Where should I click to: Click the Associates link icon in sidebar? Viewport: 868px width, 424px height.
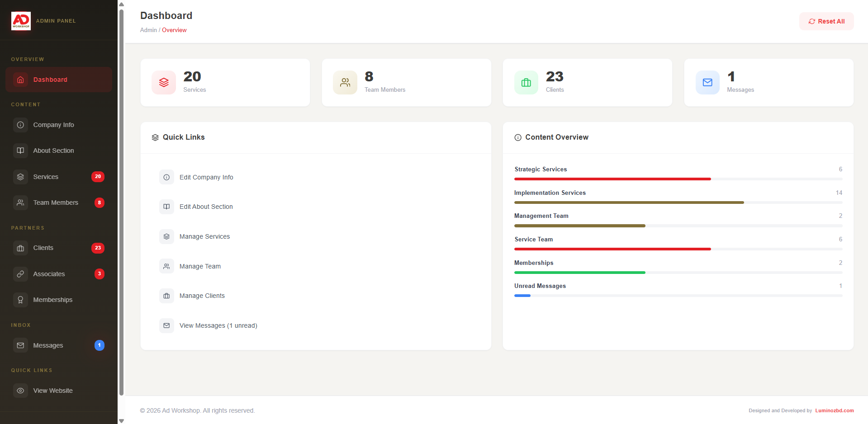click(x=20, y=274)
